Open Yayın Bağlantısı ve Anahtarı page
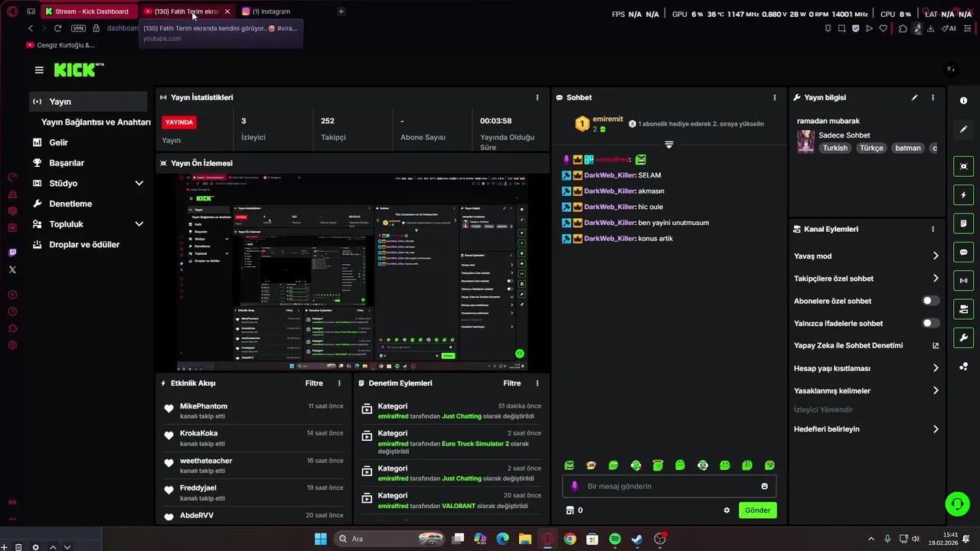980x551 pixels. point(96,122)
